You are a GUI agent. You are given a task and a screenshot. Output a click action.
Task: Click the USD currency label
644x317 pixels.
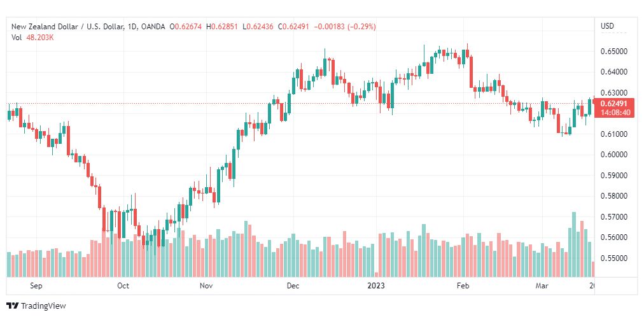[x=608, y=26]
